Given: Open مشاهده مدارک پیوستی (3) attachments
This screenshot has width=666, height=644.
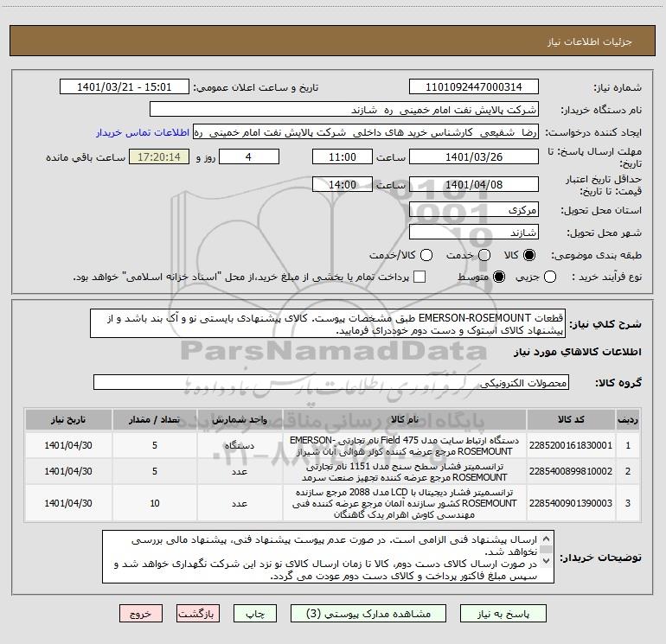Looking at the screenshot, I should 368,614.
